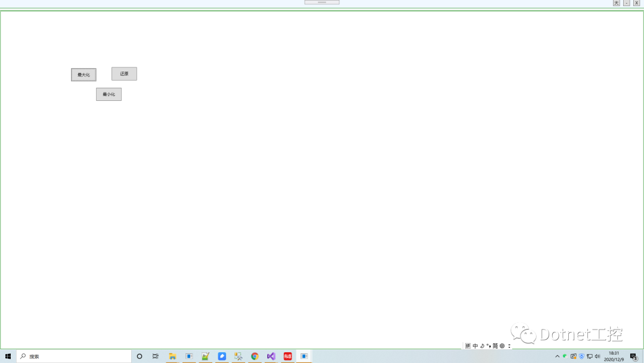This screenshot has width=644, height=363.
Task: Launch File Explorer from the taskbar
Action: [x=172, y=356]
